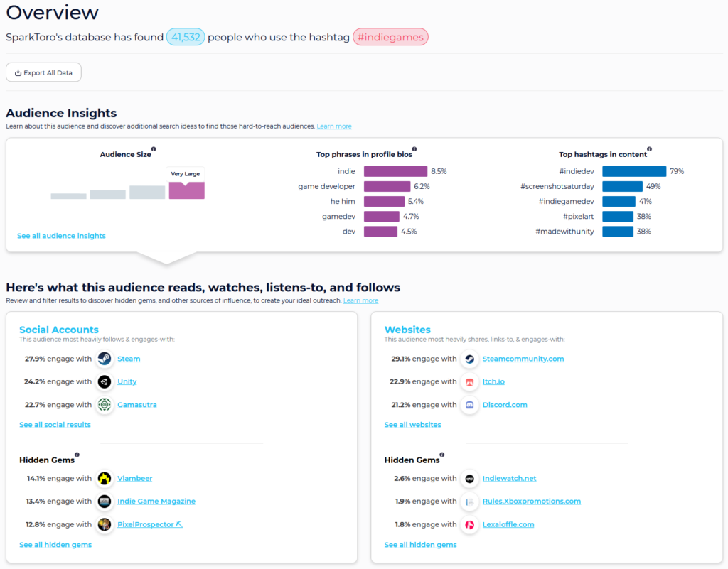Open the Indie Game Magazine link
728x569 pixels.
(156, 501)
